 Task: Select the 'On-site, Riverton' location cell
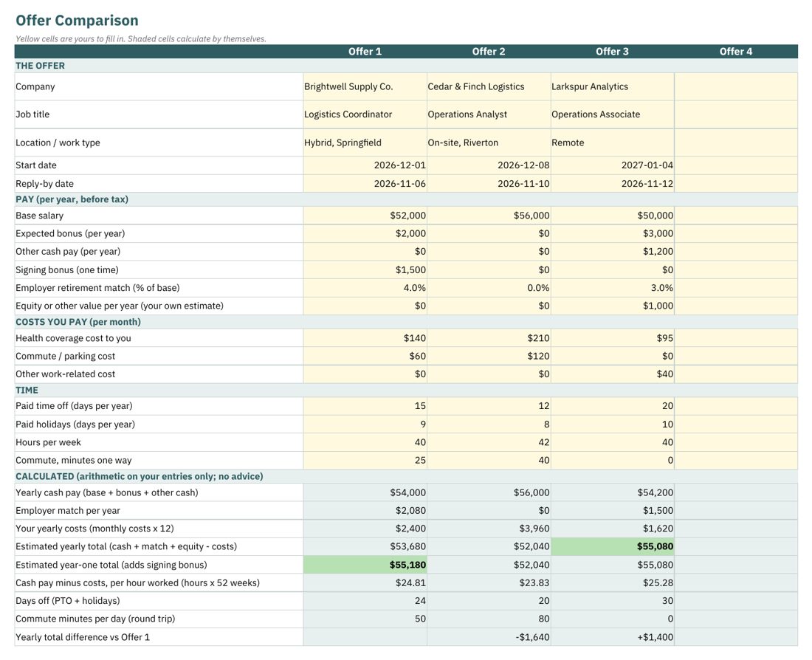[489, 142]
